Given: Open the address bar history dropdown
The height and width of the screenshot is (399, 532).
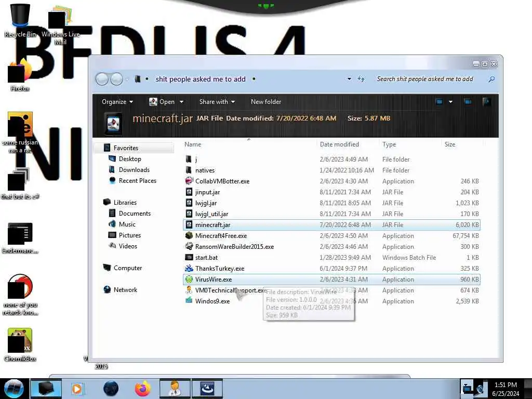Looking at the screenshot, I should tap(349, 79).
